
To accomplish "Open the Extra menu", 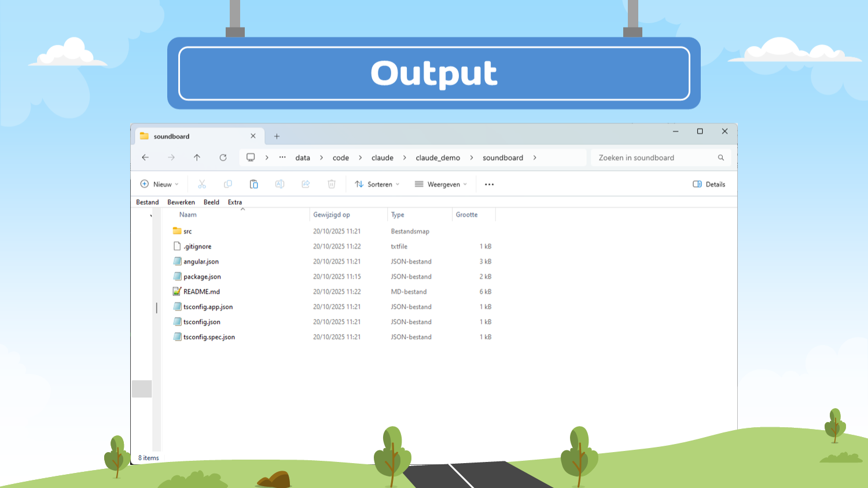I will (x=234, y=202).
